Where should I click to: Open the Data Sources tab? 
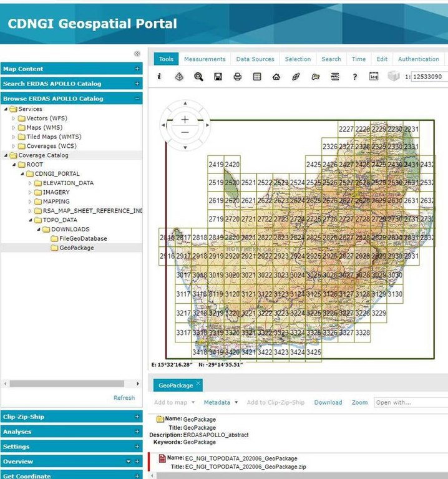tap(255, 59)
